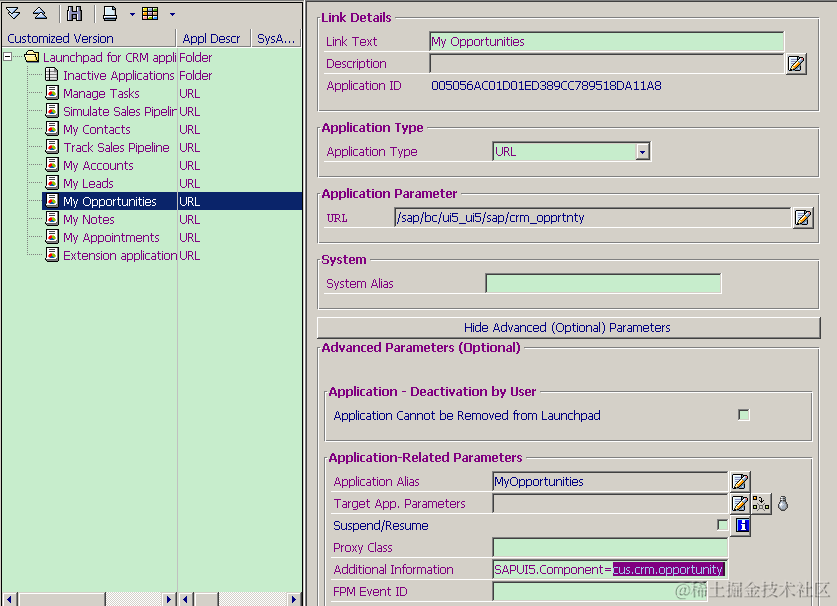The height and width of the screenshot is (606, 837).
Task: Toggle Application Cannot be Removed from Launchpad checkbox
Action: click(x=744, y=415)
